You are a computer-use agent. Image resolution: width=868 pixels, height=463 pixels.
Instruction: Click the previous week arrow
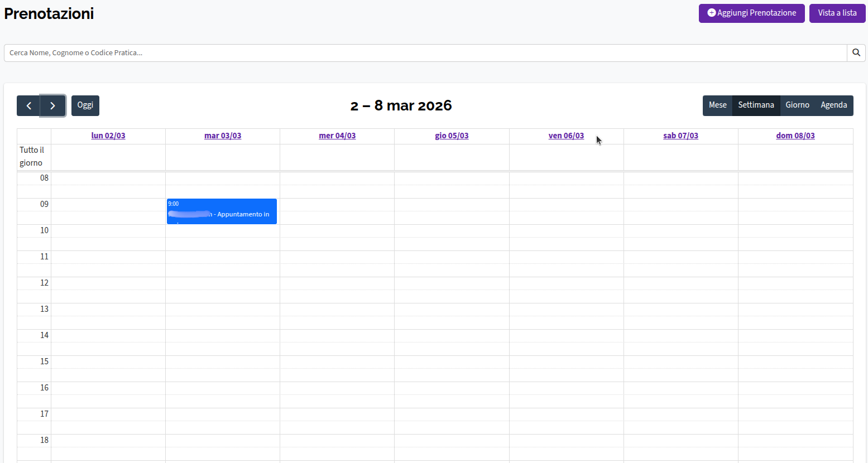pos(28,105)
